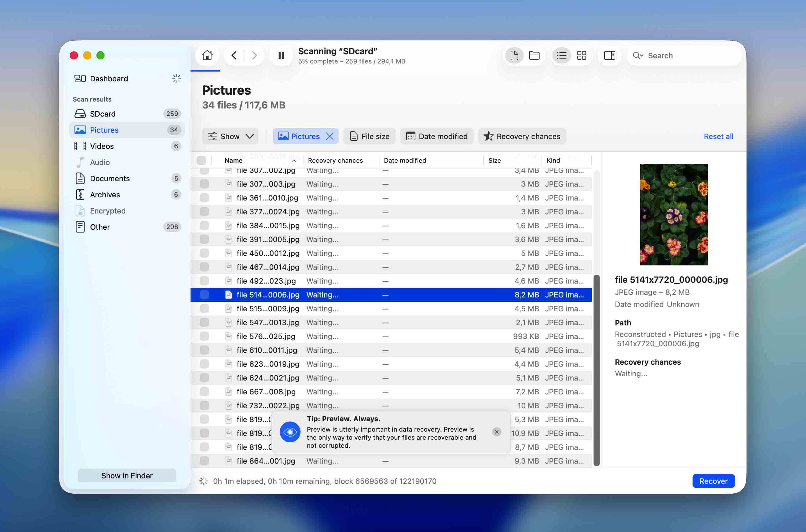Dismiss the Preview tip popup

pyautogui.click(x=496, y=432)
